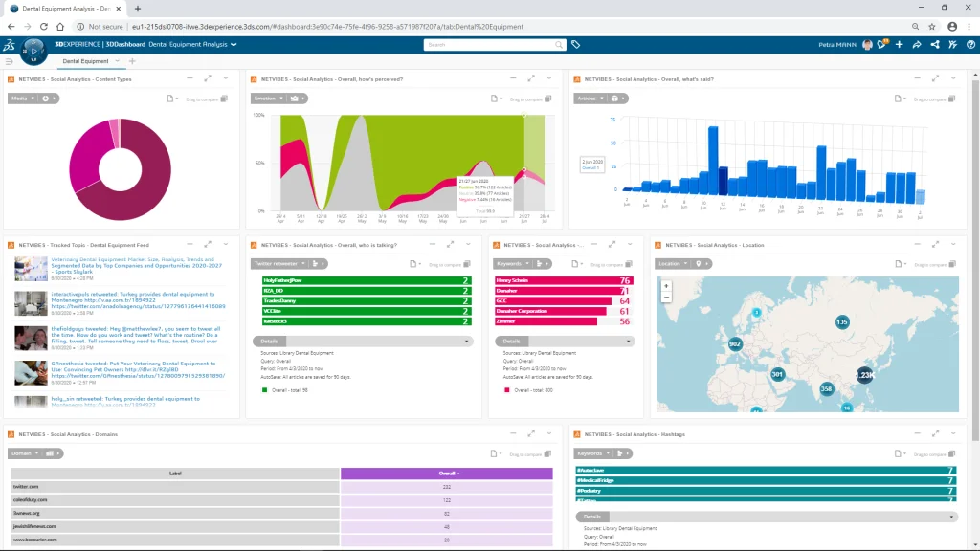This screenshot has width=980, height=551.
Task: Click the plus add icon in top bar
Action: point(900,44)
